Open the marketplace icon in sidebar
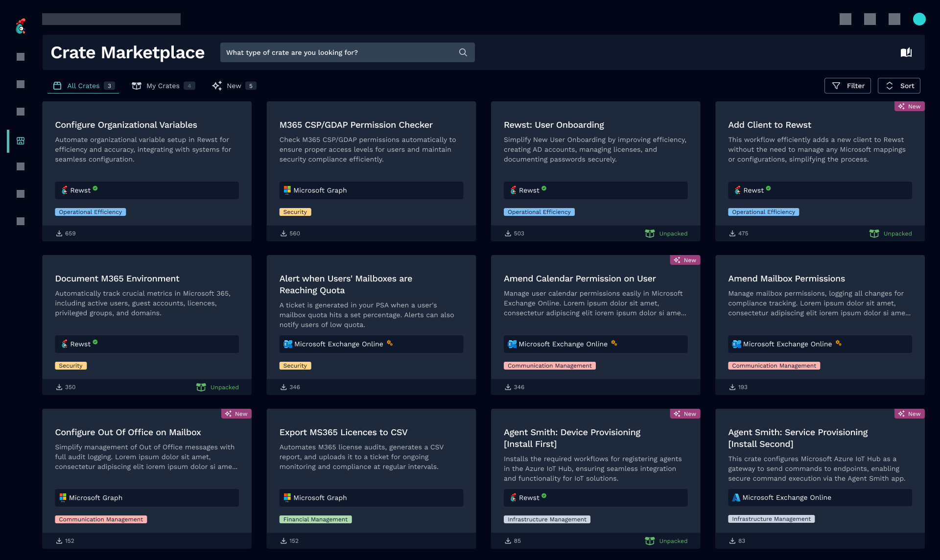940x560 pixels. click(x=21, y=141)
